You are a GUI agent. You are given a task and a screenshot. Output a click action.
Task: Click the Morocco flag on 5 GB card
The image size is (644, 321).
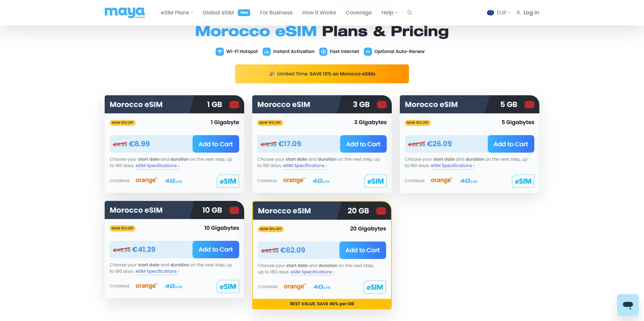[x=529, y=105]
